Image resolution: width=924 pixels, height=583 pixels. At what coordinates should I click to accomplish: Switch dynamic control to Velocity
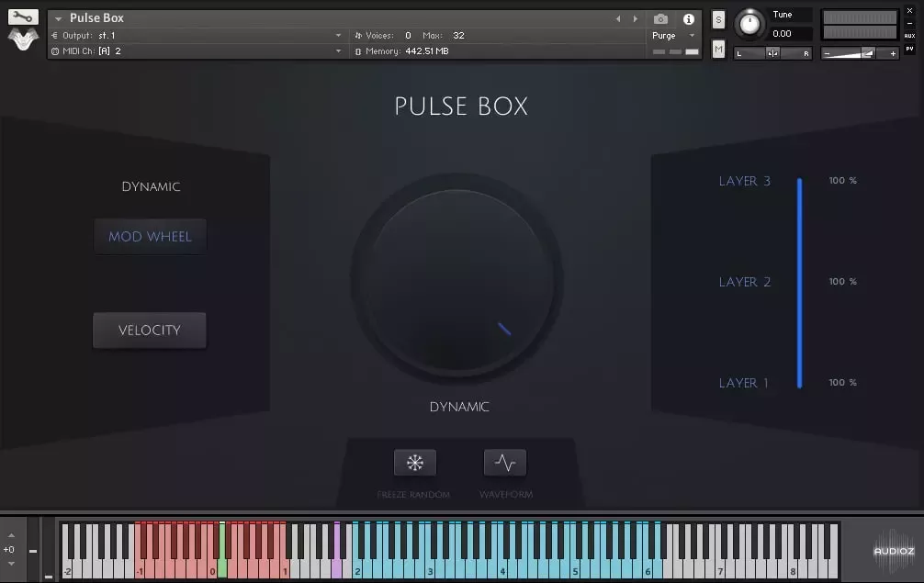point(150,331)
